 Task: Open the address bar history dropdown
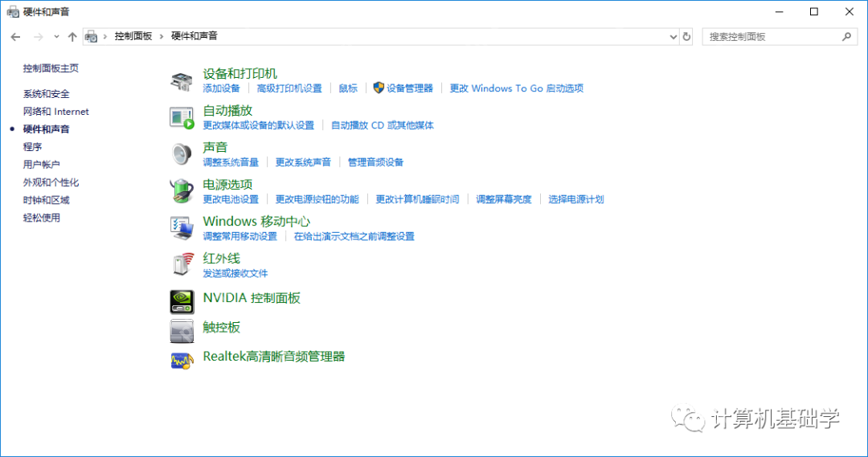(674, 37)
